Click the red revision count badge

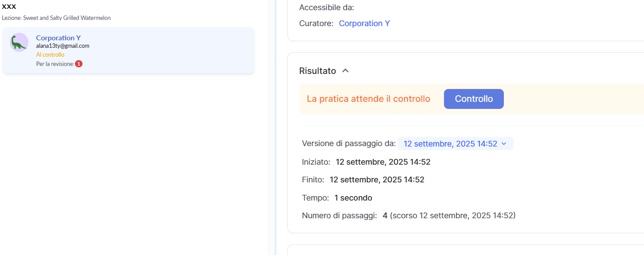coord(79,64)
